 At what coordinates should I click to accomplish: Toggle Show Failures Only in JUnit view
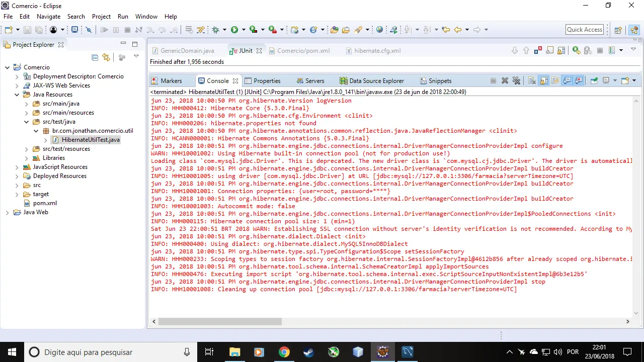(539, 50)
